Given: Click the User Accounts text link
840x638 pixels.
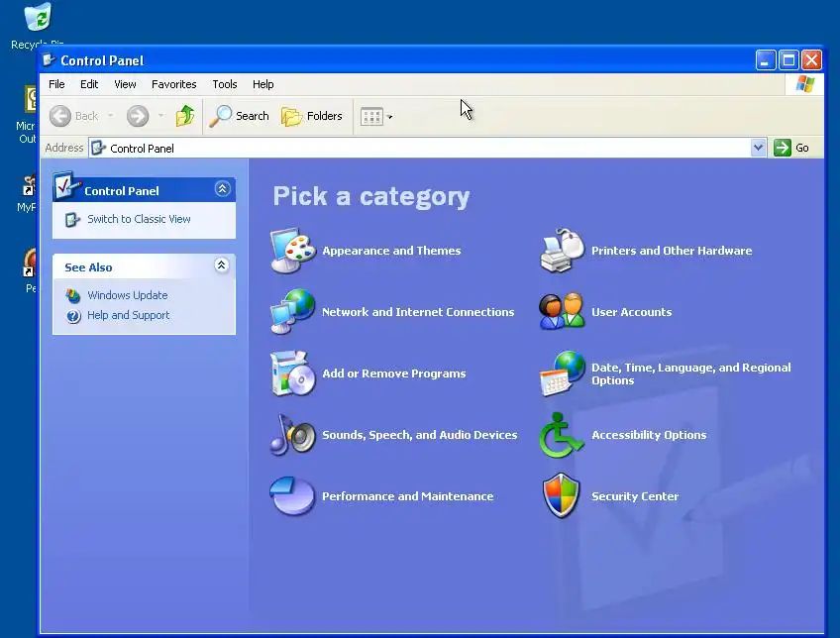Looking at the screenshot, I should point(631,312).
